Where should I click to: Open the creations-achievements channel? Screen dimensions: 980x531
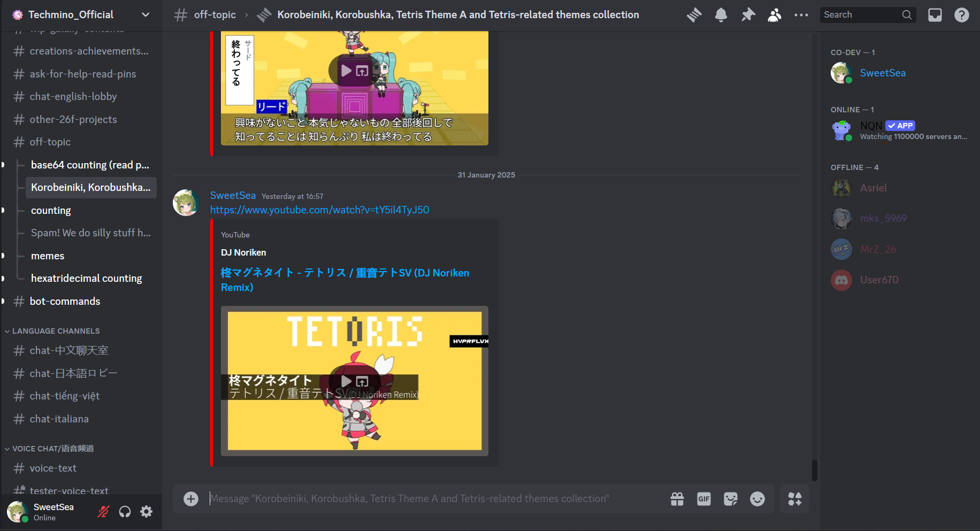coord(80,51)
